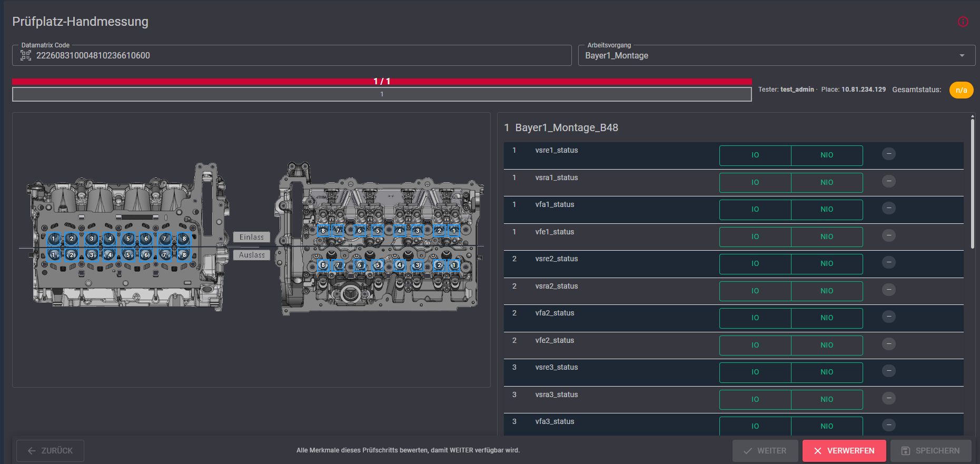This screenshot has height=464, width=980.
Task: Click the WEITER button
Action: click(x=765, y=451)
